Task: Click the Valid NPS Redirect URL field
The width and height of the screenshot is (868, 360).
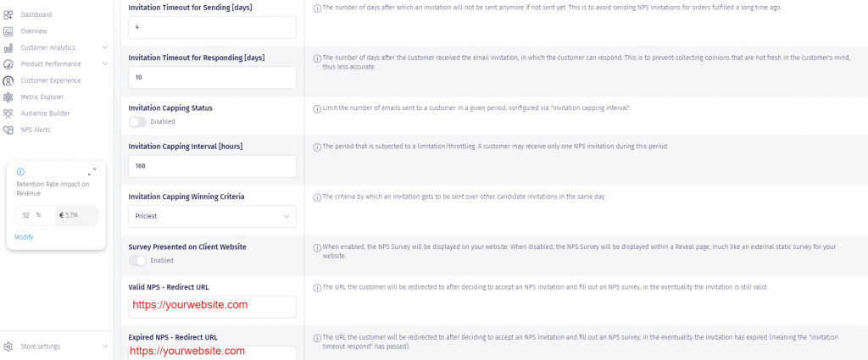Action: point(212,306)
